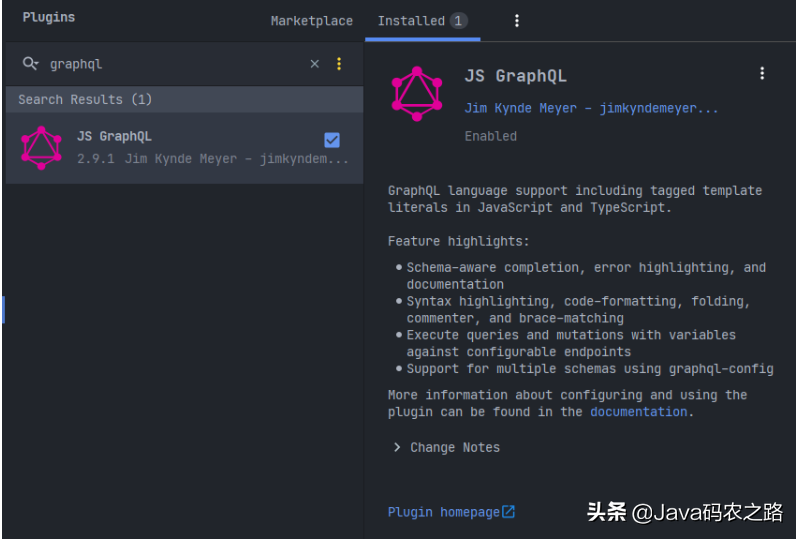Click the external link icon beside Plugin homepage
Image resolution: width=800 pixels, height=539 pixels.
click(509, 511)
